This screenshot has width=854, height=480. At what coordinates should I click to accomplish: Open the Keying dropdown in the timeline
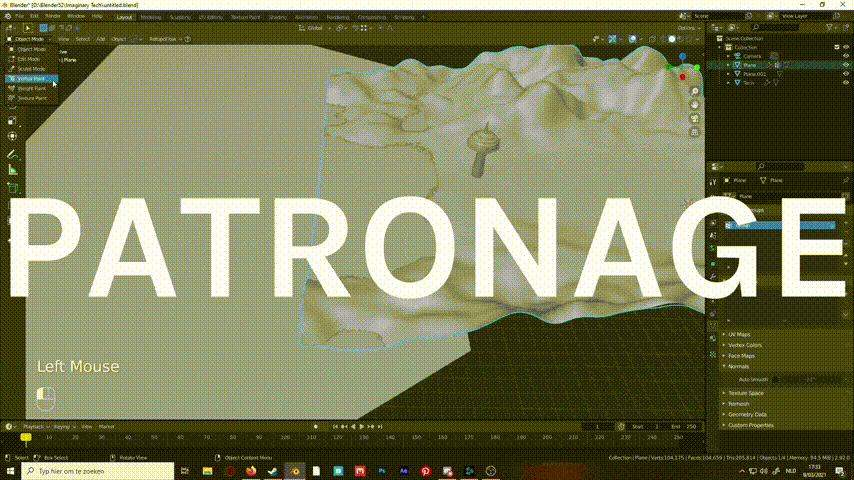[63, 427]
